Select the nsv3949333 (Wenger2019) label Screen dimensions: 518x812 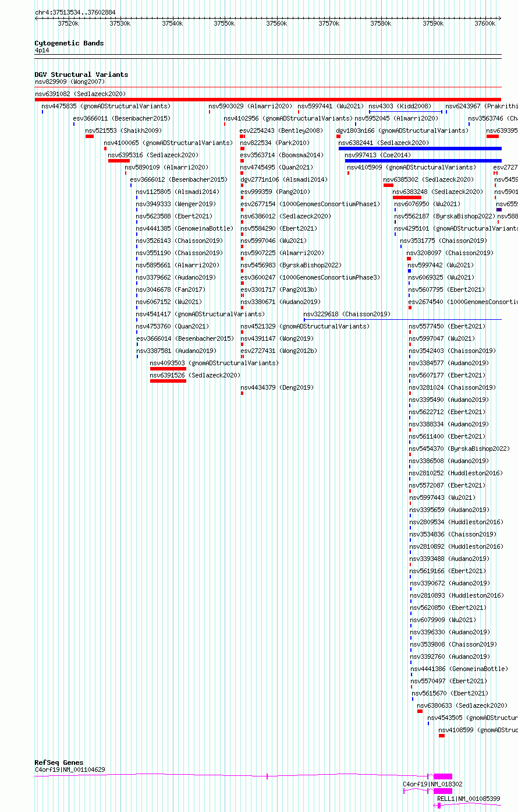point(176,204)
